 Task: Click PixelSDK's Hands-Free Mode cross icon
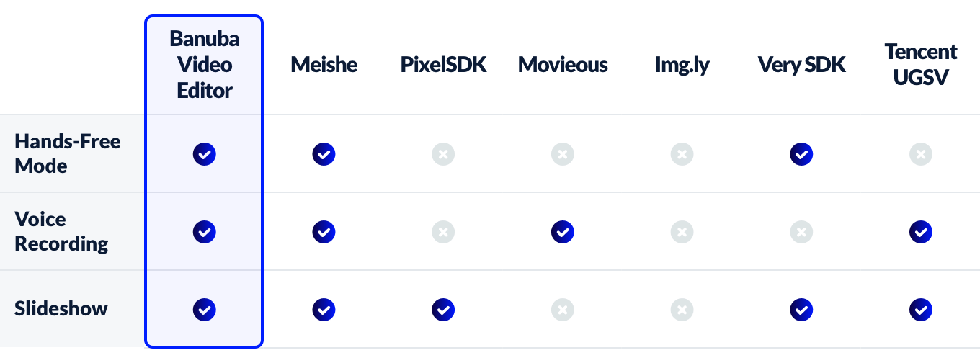point(443,153)
